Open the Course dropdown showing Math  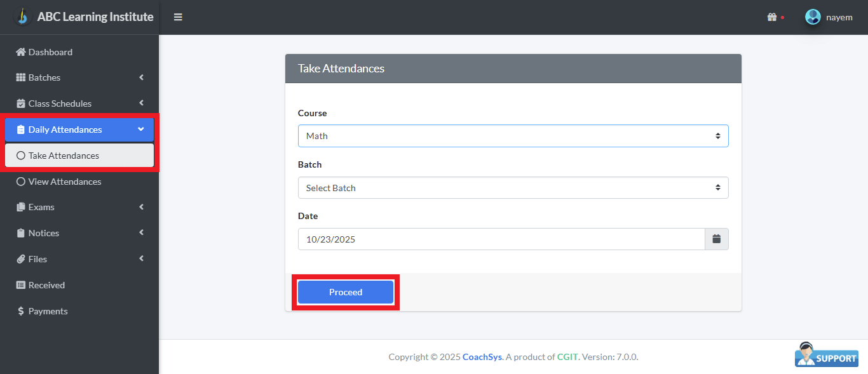[x=513, y=135]
